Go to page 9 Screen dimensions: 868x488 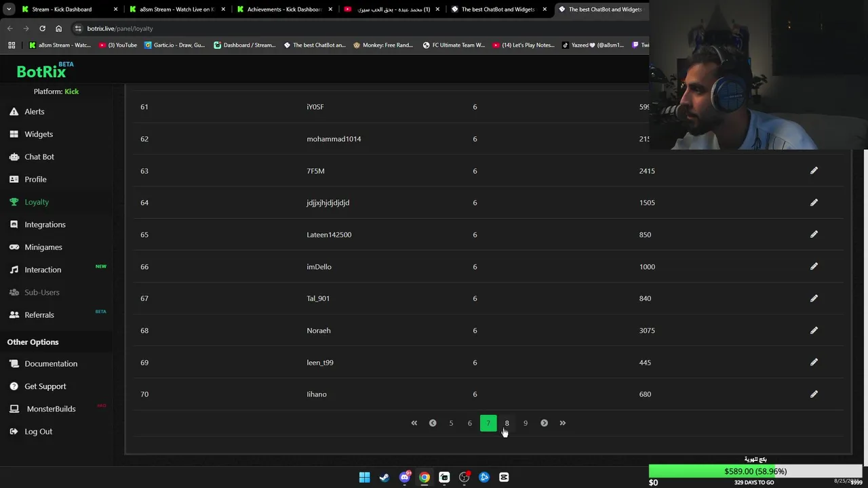point(525,423)
